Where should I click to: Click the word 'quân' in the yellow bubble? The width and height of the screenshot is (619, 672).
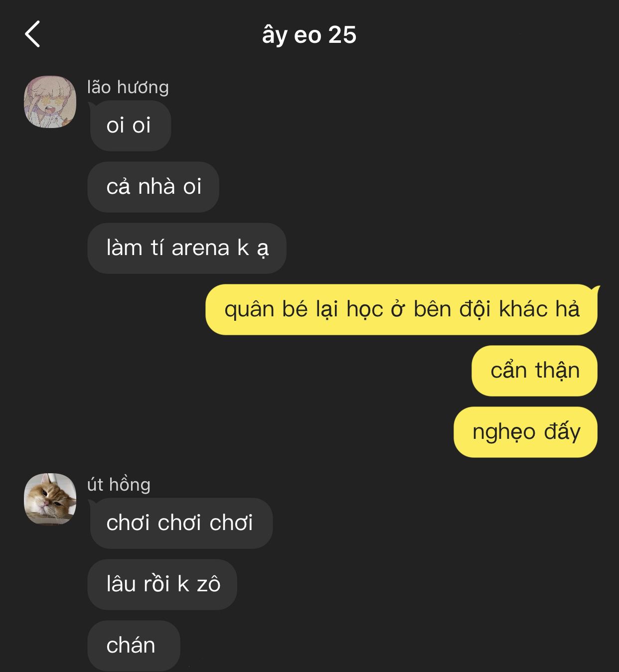click(249, 310)
